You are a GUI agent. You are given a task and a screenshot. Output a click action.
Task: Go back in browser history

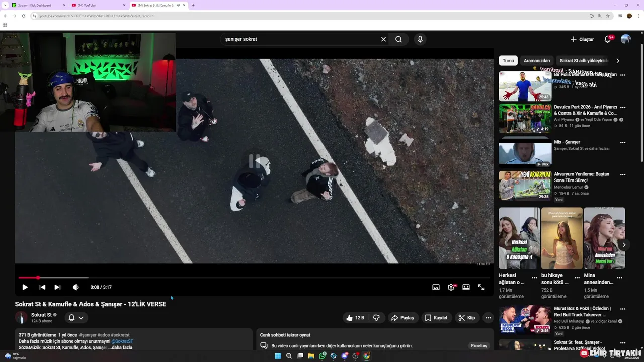[x=6, y=16]
